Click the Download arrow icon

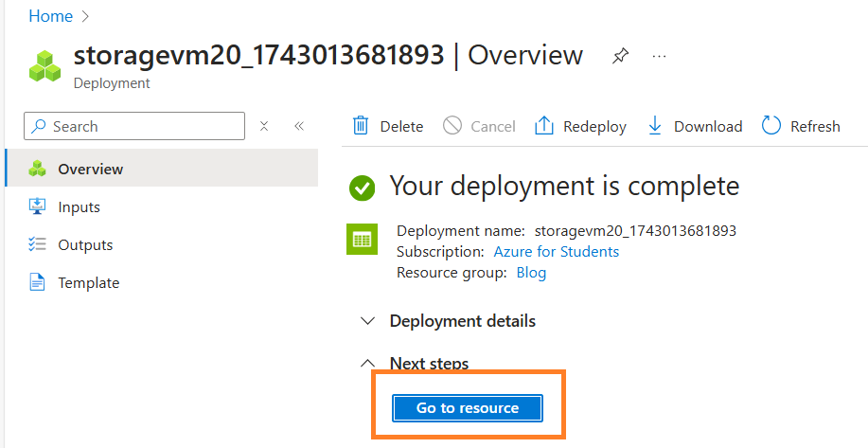coord(655,126)
